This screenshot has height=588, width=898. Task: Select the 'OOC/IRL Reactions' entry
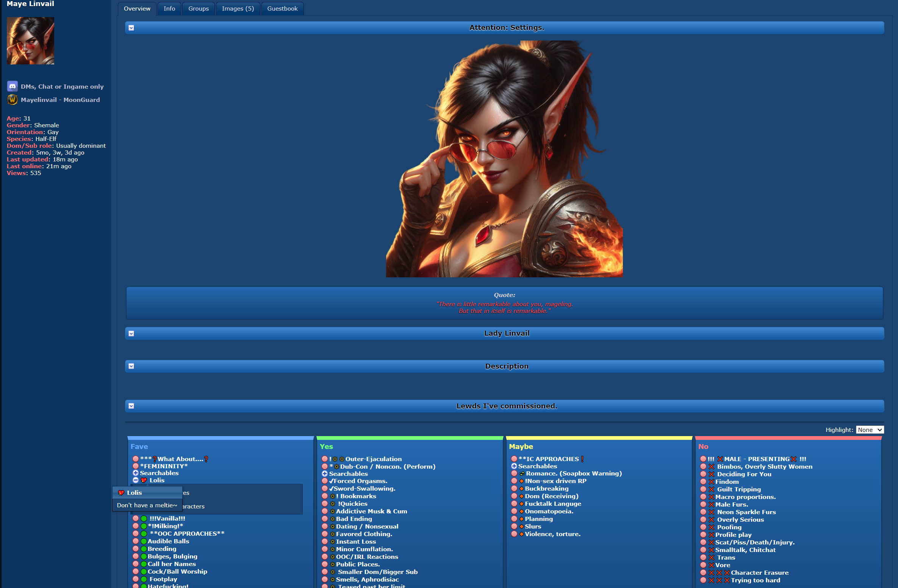367,557
